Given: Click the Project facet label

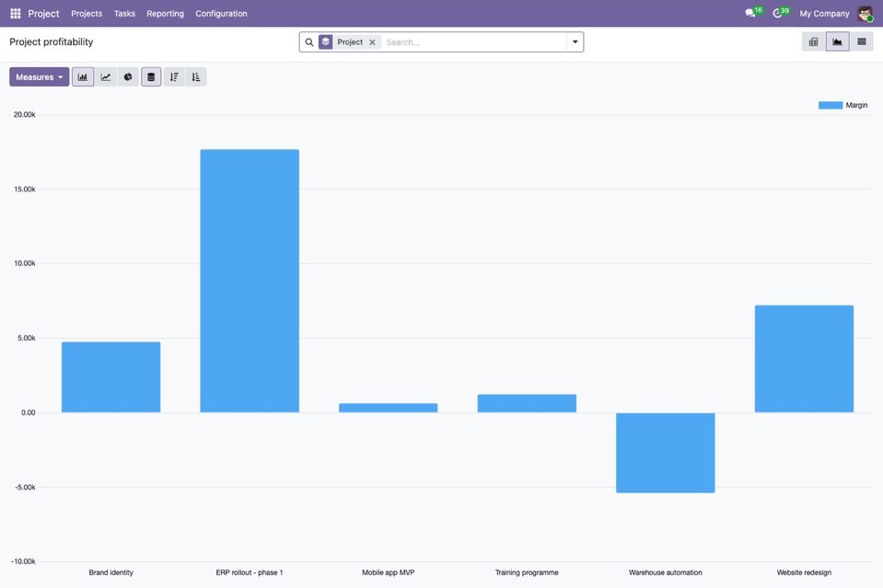Looking at the screenshot, I should click(350, 42).
